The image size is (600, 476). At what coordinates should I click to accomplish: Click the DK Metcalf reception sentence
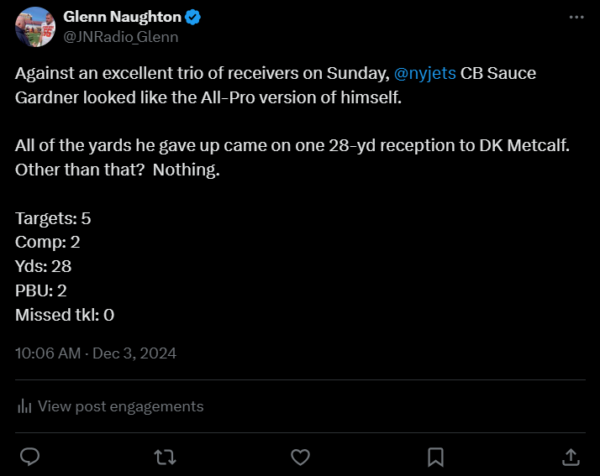click(290, 147)
